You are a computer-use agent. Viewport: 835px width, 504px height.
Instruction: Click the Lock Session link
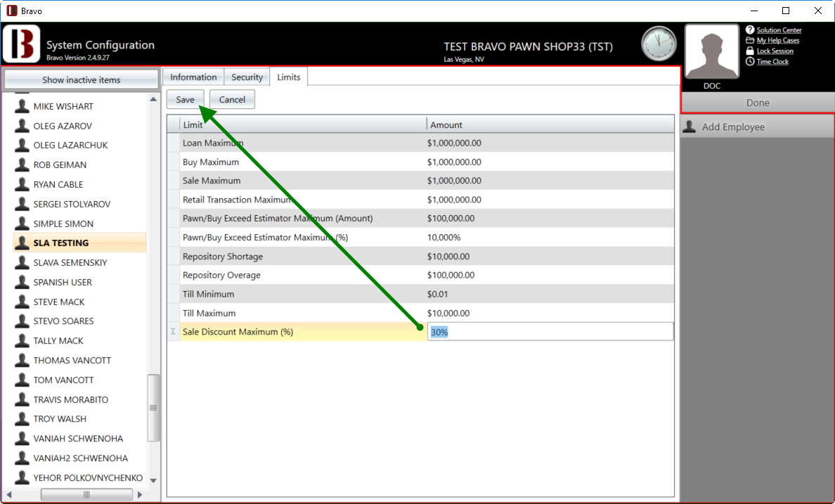coord(775,51)
